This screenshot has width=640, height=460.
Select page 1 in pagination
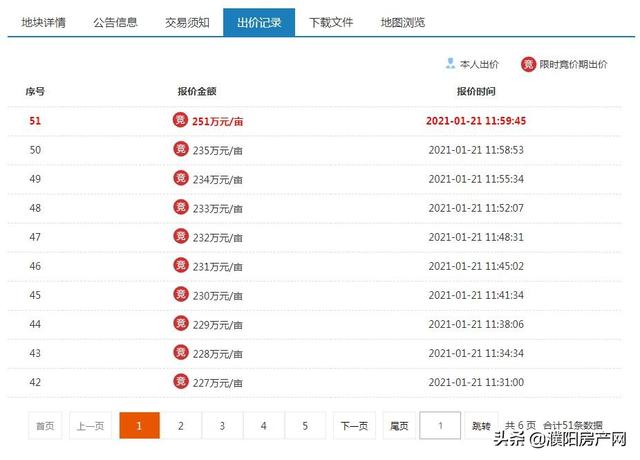pos(139,426)
